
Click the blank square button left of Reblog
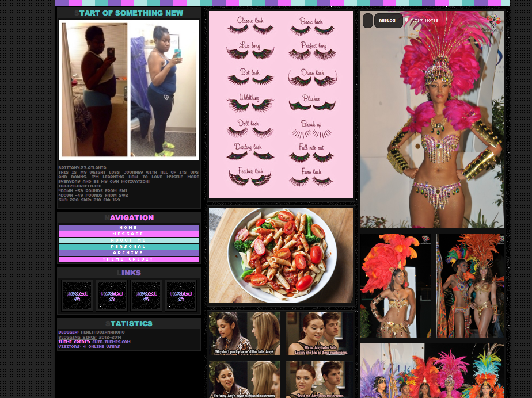coord(368,21)
